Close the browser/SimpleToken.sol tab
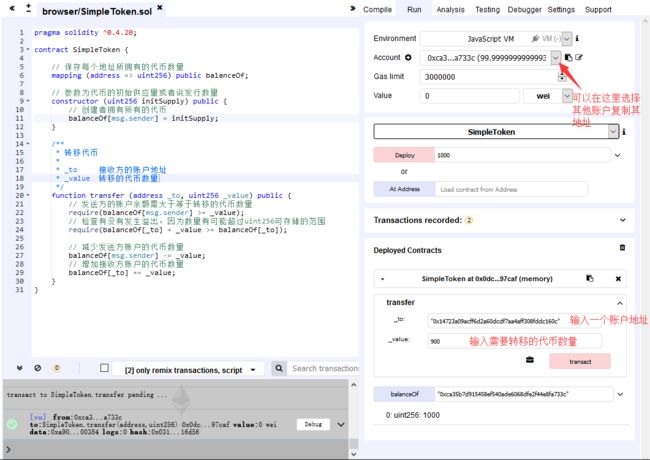 160,7
